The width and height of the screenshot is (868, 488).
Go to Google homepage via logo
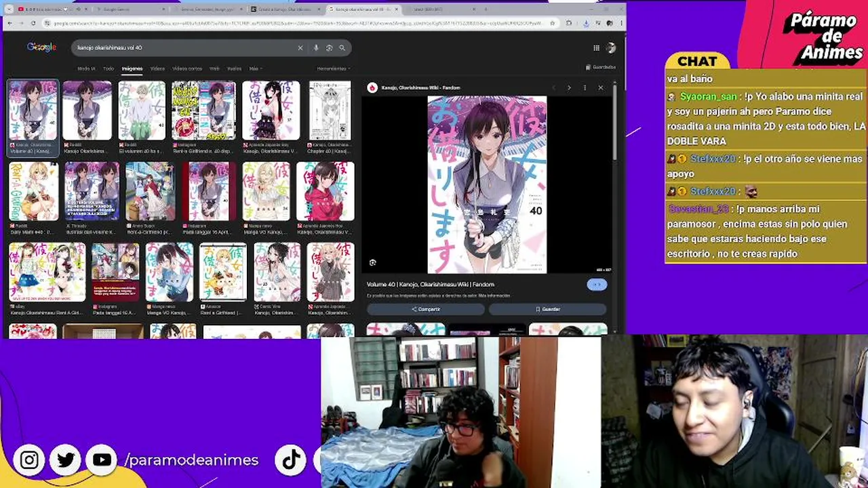41,47
